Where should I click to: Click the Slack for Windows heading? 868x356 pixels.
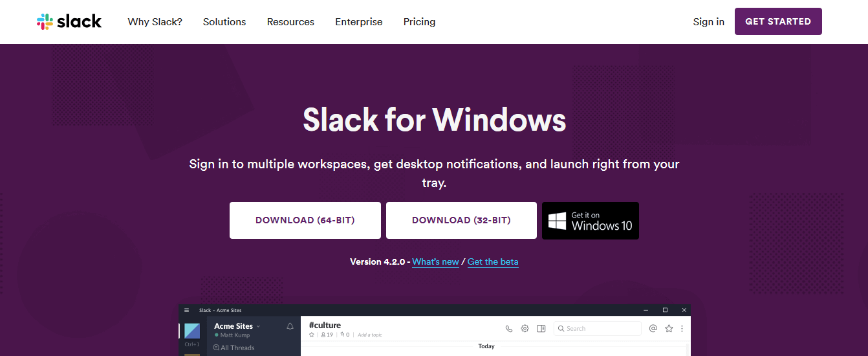[x=435, y=120]
